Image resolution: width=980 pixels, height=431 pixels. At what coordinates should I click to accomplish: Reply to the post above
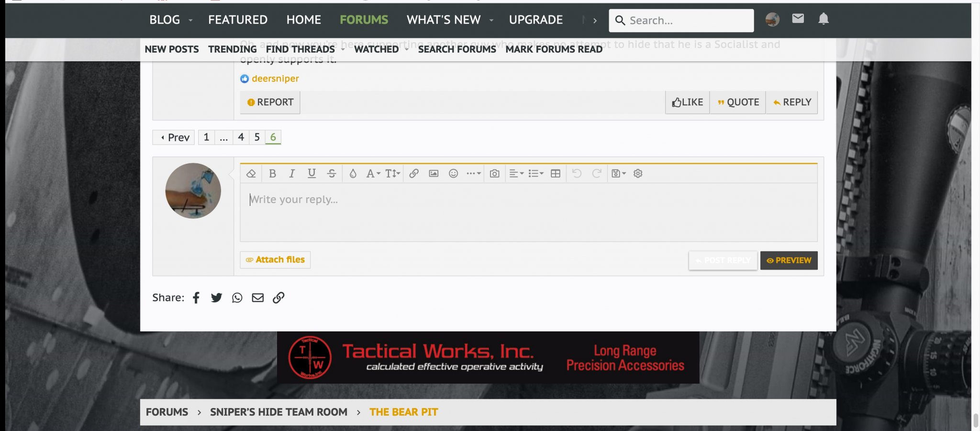[x=792, y=102]
